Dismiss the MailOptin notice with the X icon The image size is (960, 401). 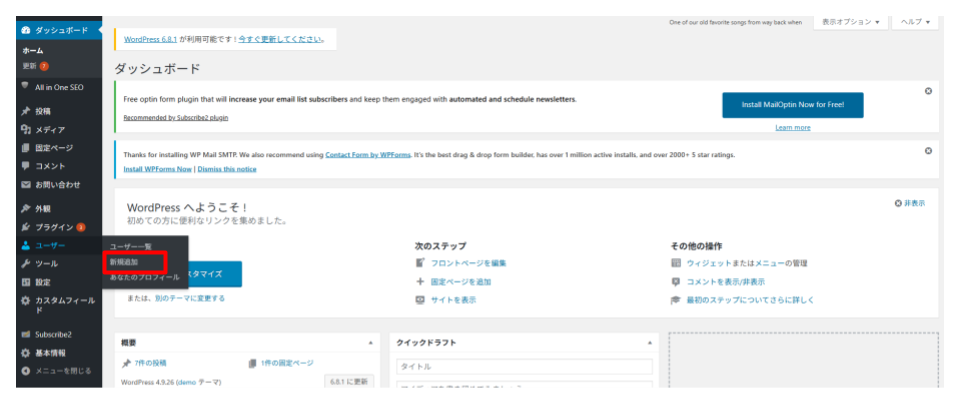click(x=928, y=91)
